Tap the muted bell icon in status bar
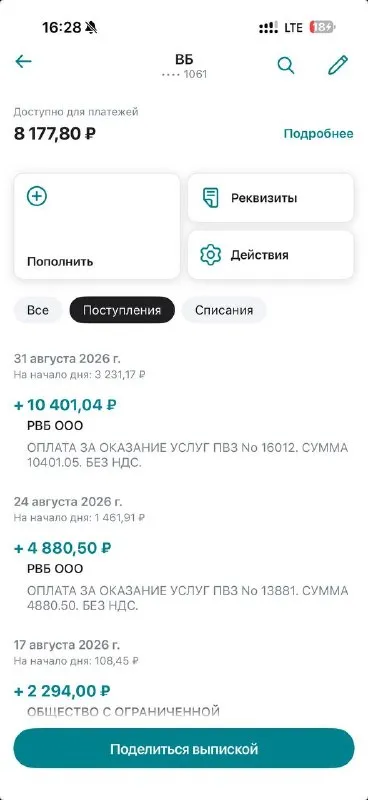 (x=91, y=28)
